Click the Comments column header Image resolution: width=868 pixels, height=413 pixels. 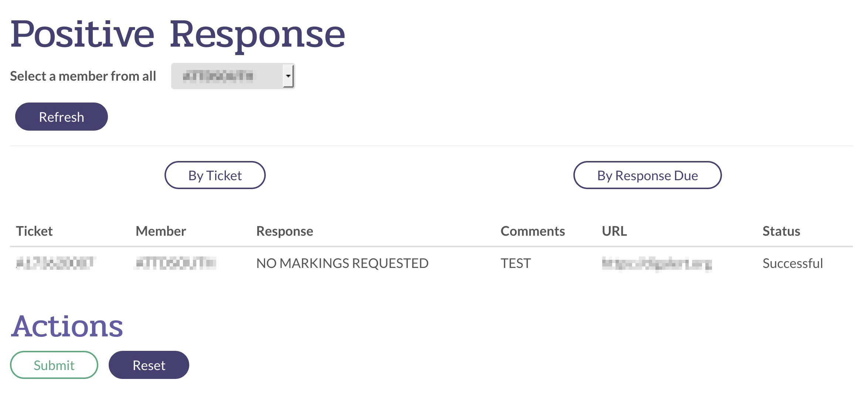pyautogui.click(x=532, y=231)
